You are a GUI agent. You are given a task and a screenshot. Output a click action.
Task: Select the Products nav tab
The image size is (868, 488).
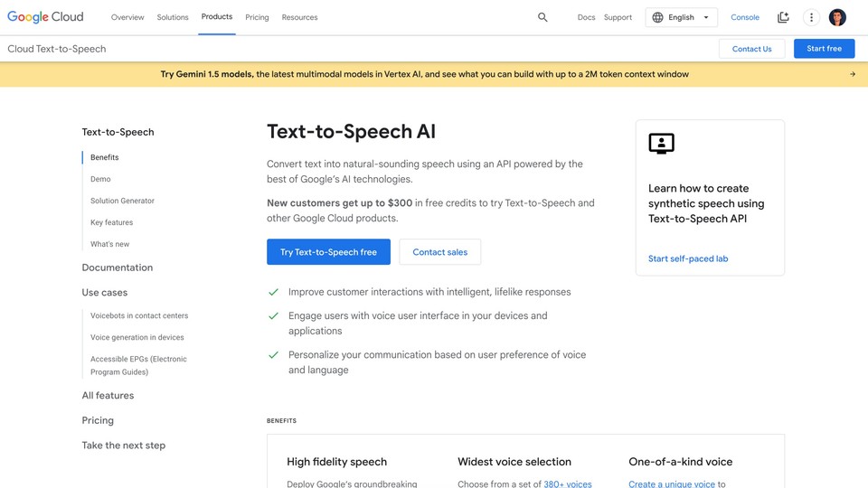[217, 16]
